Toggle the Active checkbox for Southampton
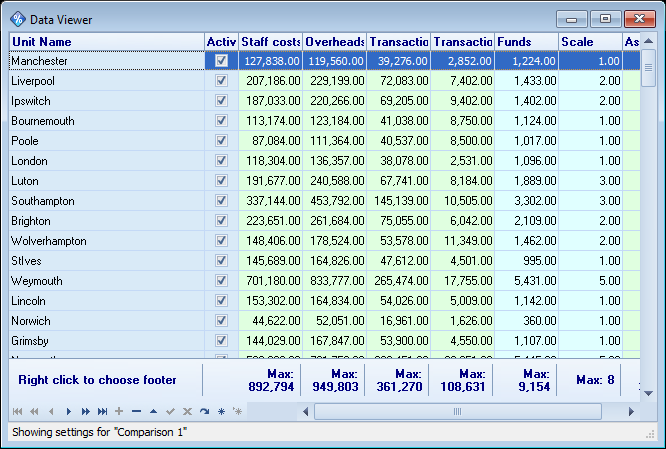The width and height of the screenshot is (666, 449). pyautogui.click(x=221, y=200)
